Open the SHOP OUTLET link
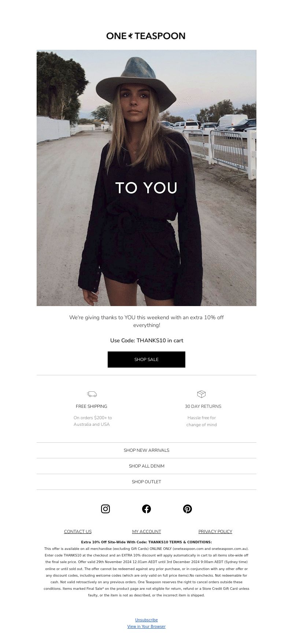This screenshot has height=644, width=293. [146, 482]
